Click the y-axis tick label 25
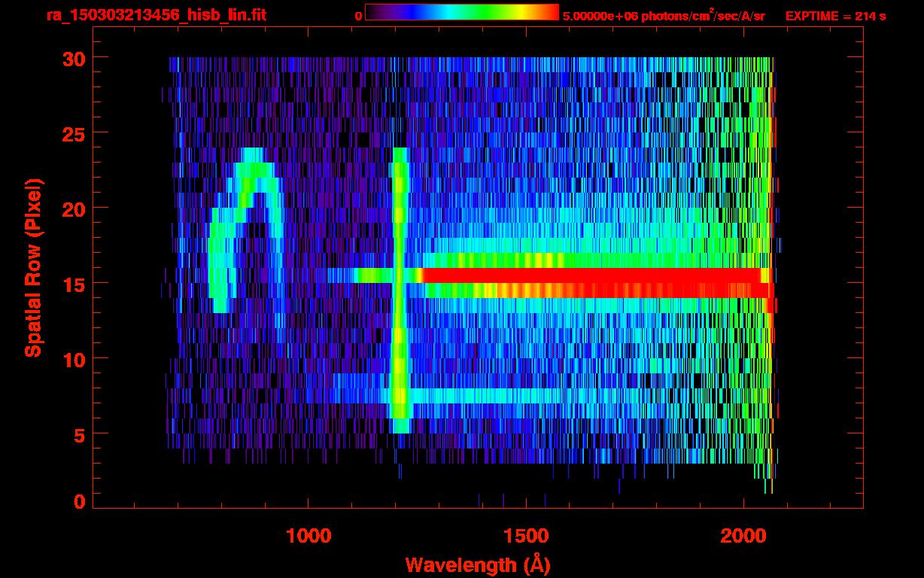924x578 pixels. coord(72,133)
